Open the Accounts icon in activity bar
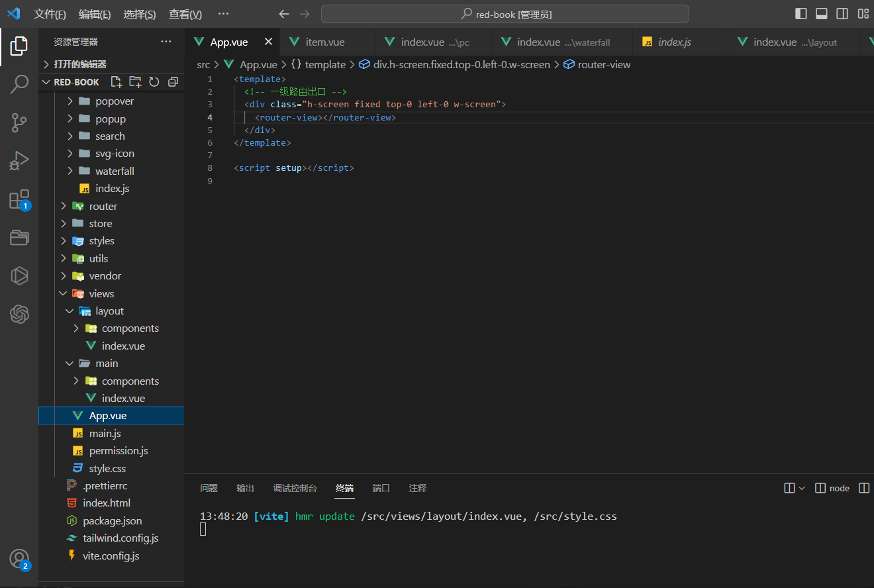This screenshot has width=874, height=588. click(19, 559)
